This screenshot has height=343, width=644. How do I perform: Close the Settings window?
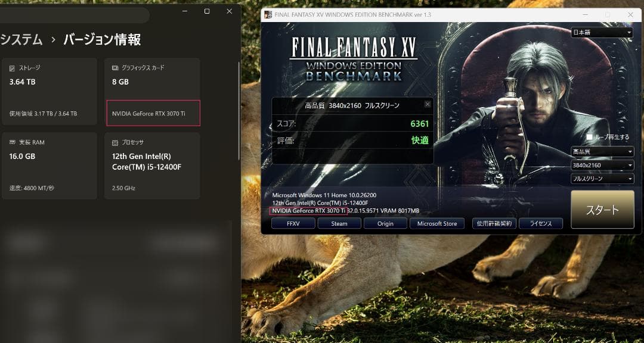pyautogui.click(x=229, y=11)
